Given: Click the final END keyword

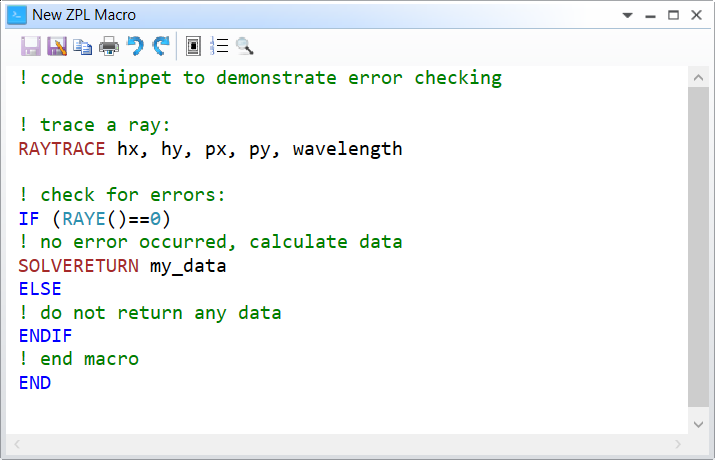Looking at the screenshot, I should [x=35, y=383].
